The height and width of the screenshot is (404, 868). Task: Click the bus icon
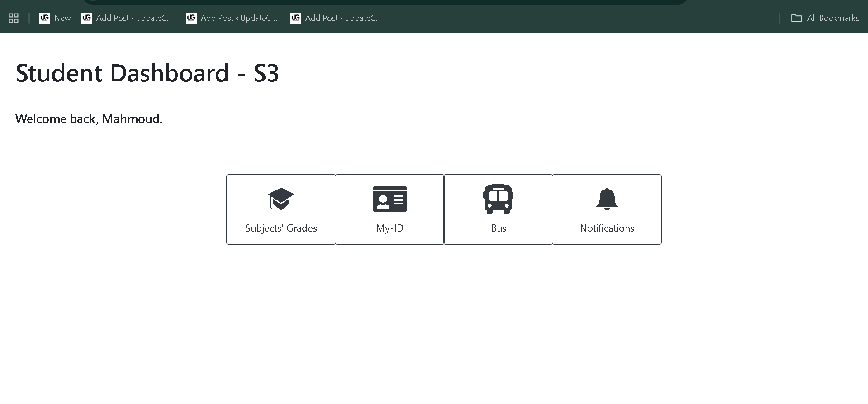click(x=498, y=199)
